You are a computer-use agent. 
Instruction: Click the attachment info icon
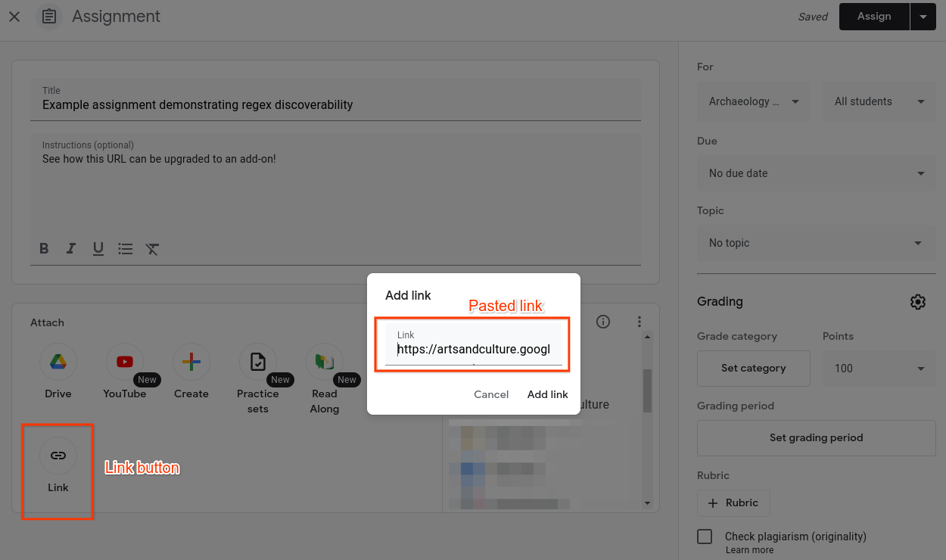[x=603, y=322]
